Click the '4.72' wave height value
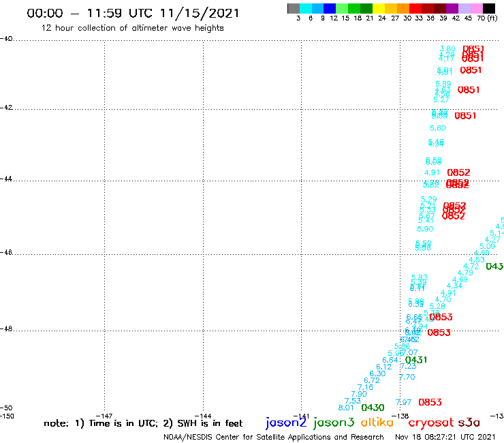 pos(471,266)
